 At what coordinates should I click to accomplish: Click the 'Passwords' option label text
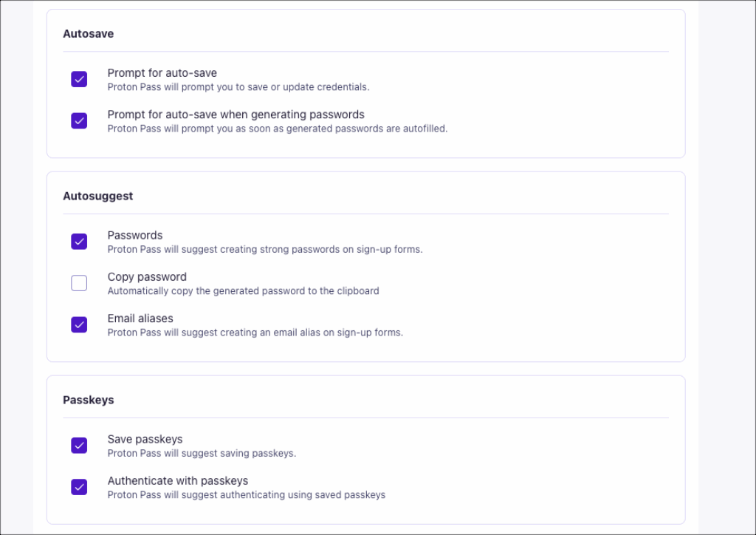[134, 235]
